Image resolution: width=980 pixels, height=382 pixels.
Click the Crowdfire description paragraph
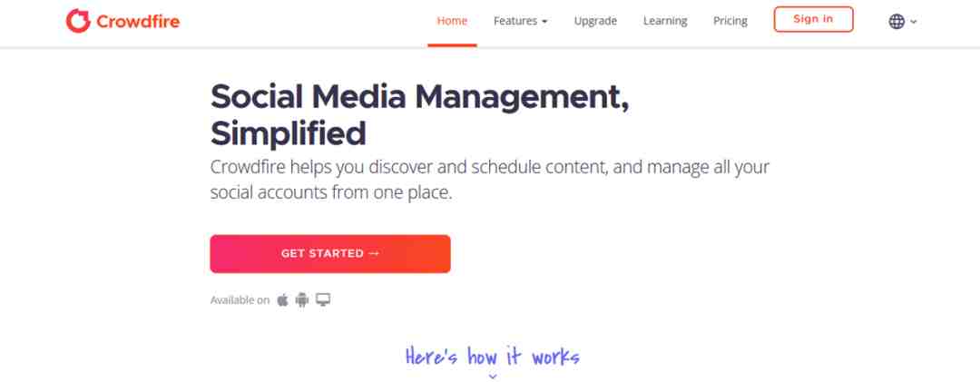(x=489, y=180)
